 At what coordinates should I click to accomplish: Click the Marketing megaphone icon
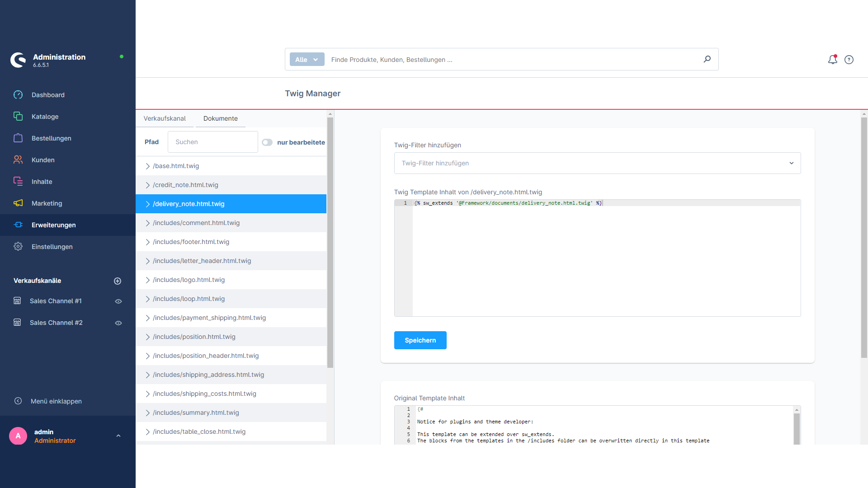(18, 203)
